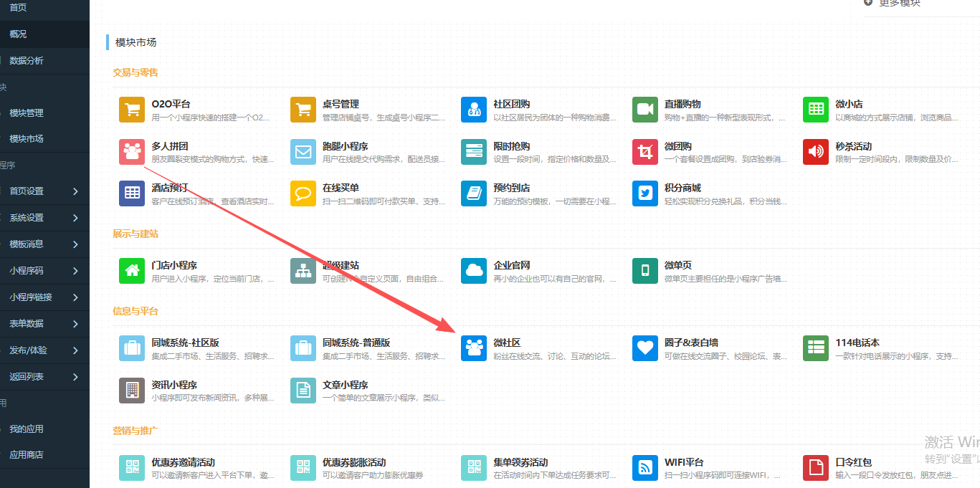Open the 社区团购 module title link
This screenshot has width=980, height=488.
tap(511, 104)
